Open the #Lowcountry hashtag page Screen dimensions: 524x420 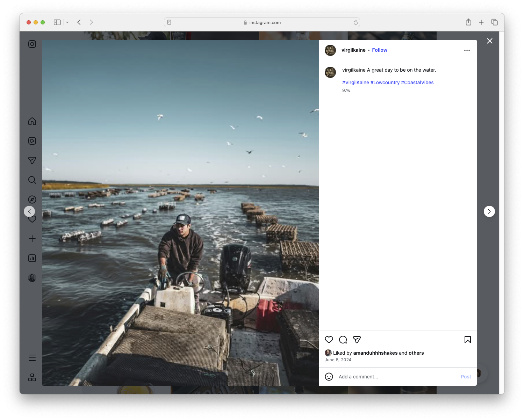[385, 82]
